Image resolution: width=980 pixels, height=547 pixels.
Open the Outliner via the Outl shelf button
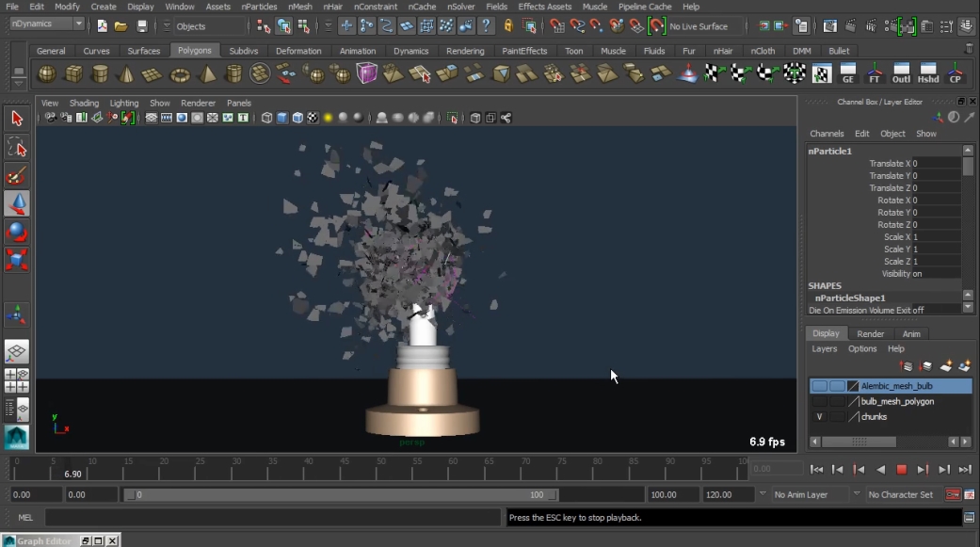click(901, 73)
